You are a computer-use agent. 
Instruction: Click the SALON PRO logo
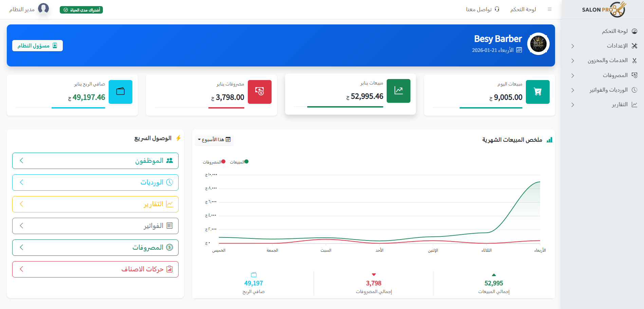[x=604, y=9]
